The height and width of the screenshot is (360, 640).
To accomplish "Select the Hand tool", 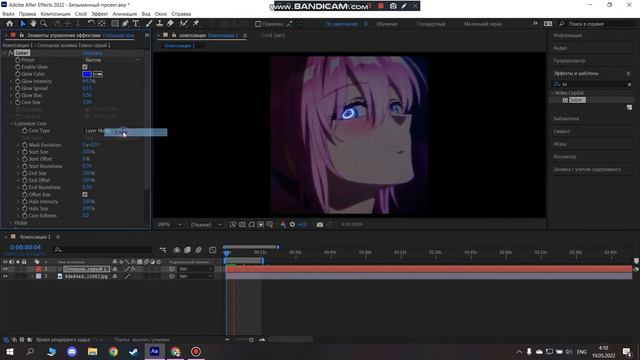I will pos(33,24).
